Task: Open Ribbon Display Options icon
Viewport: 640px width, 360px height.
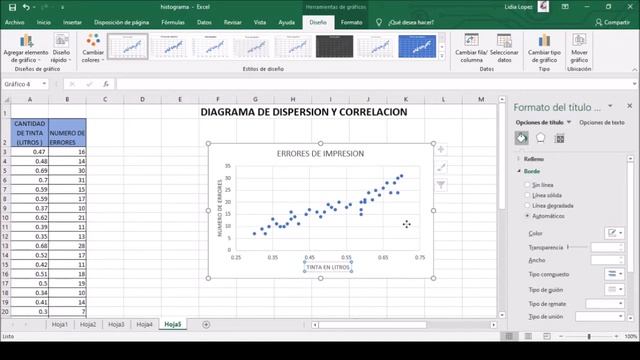Action: tap(565, 7)
